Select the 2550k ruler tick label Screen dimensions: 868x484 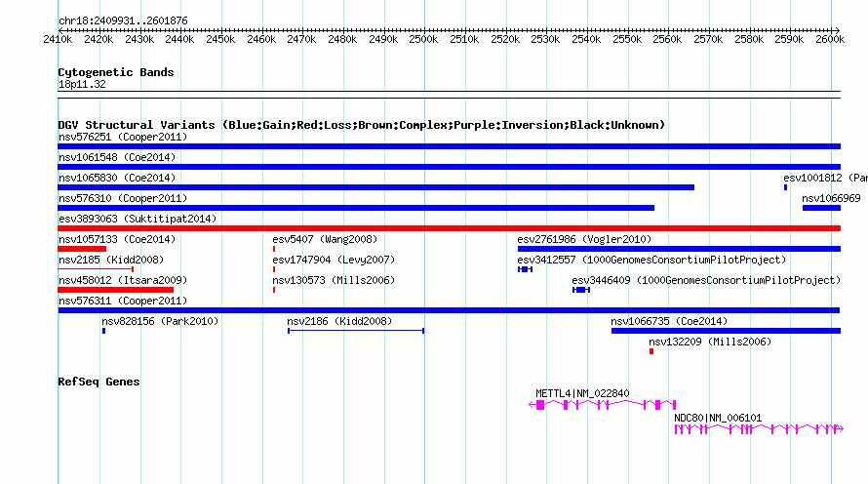tap(627, 39)
